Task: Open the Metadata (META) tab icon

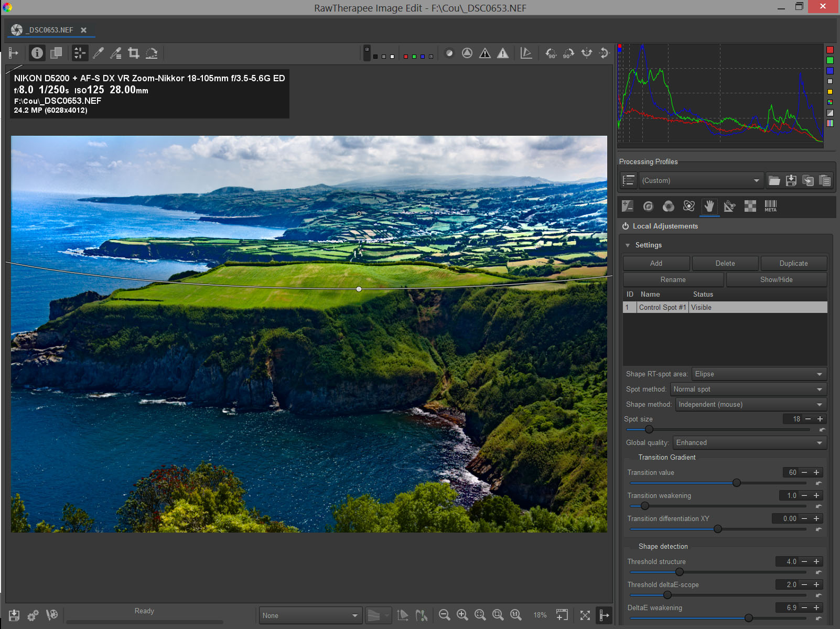Action: click(x=770, y=206)
